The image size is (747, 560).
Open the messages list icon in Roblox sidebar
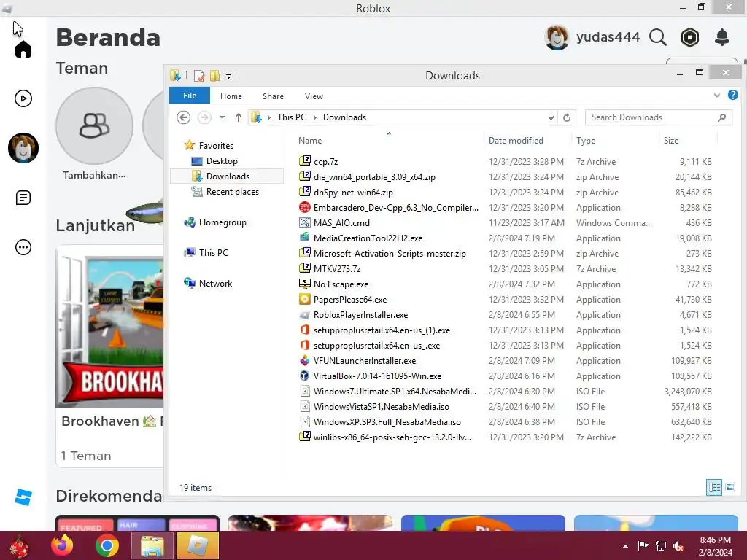(x=23, y=198)
